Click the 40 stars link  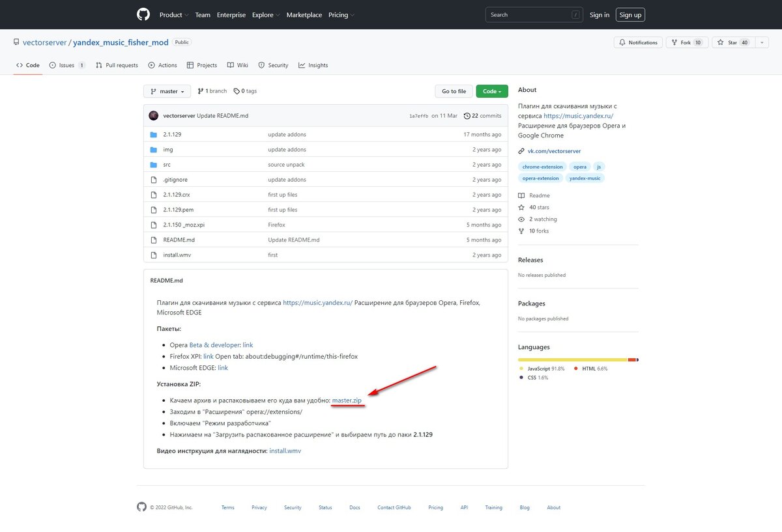tap(534, 207)
